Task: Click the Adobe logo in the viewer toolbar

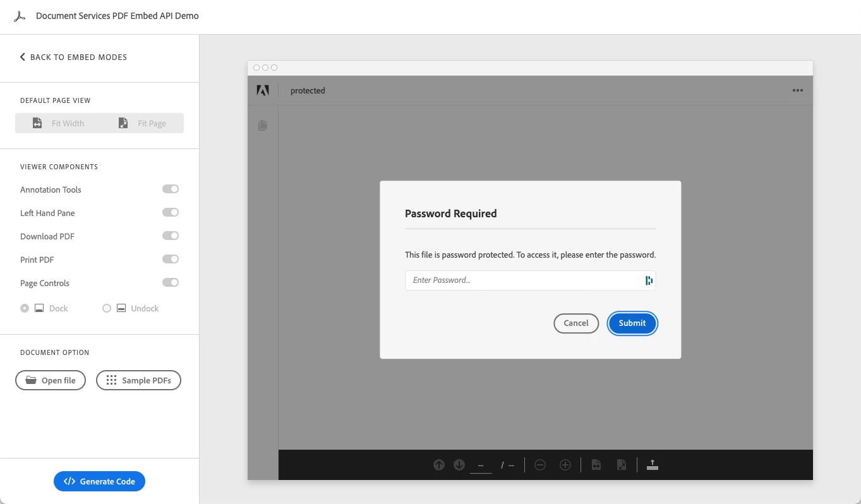Action: (x=263, y=90)
